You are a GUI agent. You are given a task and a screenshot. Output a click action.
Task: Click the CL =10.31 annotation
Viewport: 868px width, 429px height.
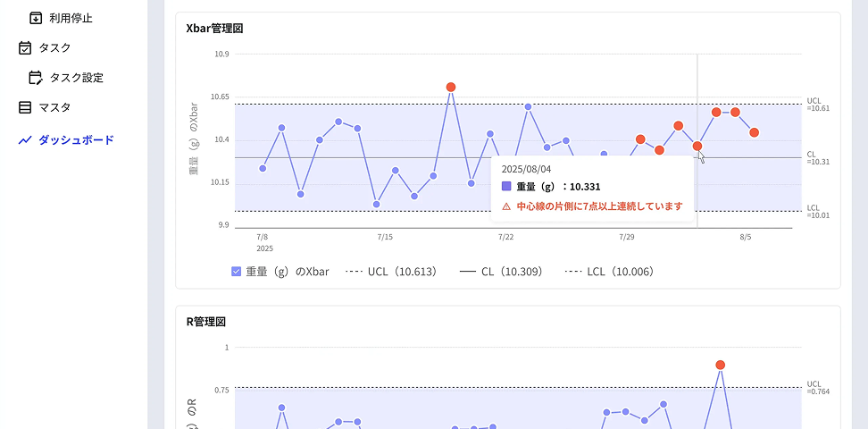point(818,158)
